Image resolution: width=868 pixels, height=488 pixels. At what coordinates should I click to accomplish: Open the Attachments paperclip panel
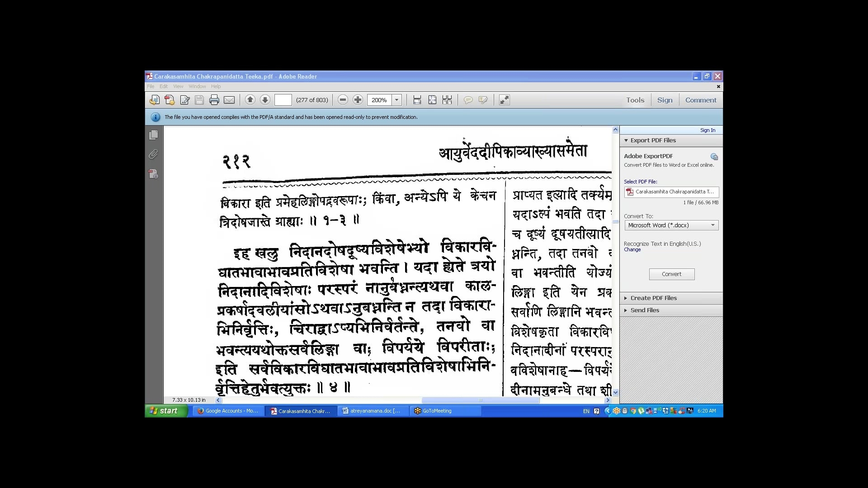[154, 155]
